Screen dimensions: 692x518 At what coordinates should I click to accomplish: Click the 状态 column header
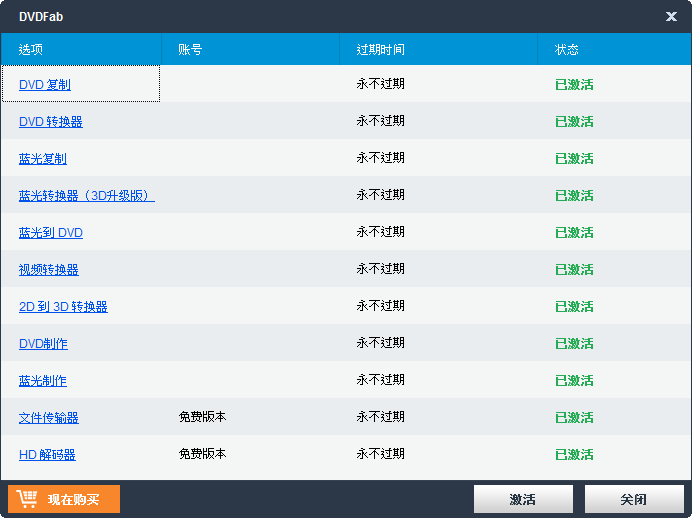567,49
